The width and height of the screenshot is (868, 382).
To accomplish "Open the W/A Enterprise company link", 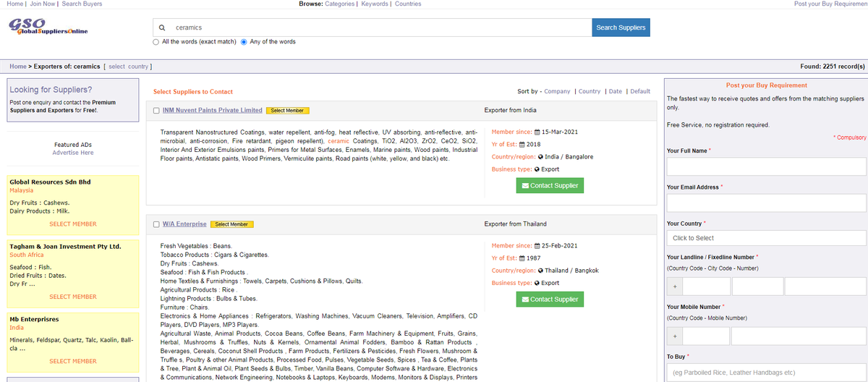I will coord(184,224).
